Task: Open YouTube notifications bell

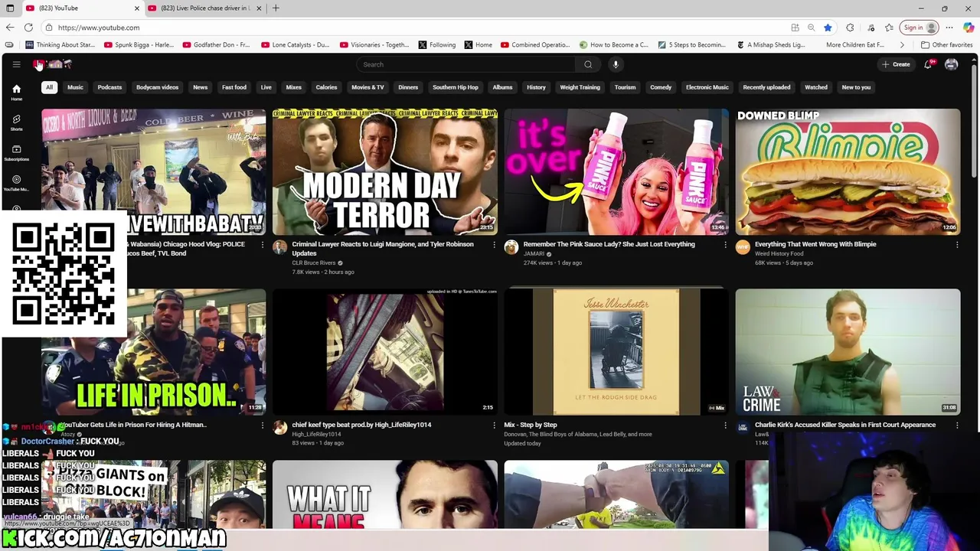Action: point(928,64)
